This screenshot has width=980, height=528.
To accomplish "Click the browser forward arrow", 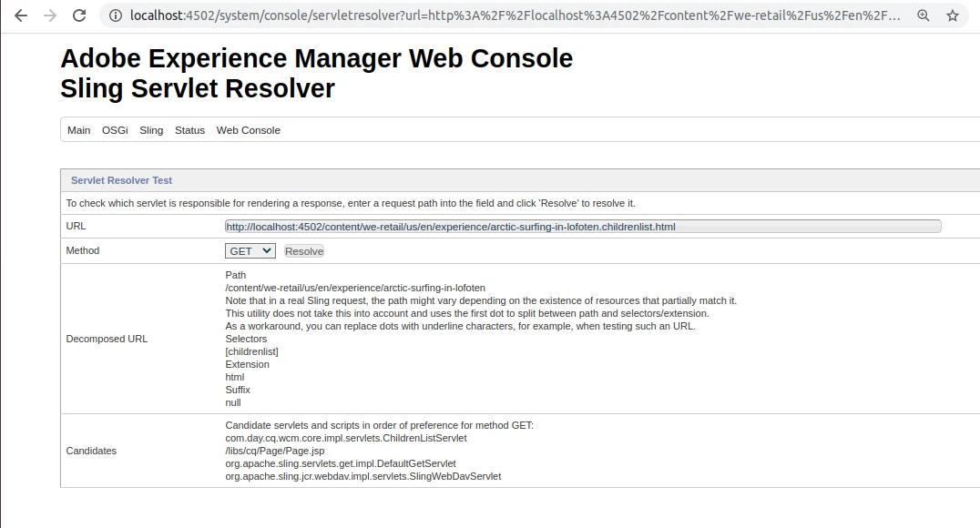I will click(x=50, y=15).
